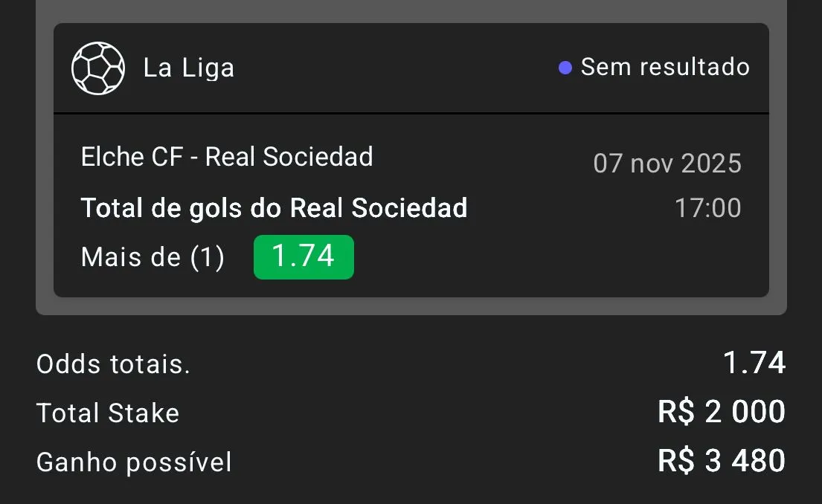Click the Ganho possível label
This screenshot has width=822, height=504.
coord(134,462)
